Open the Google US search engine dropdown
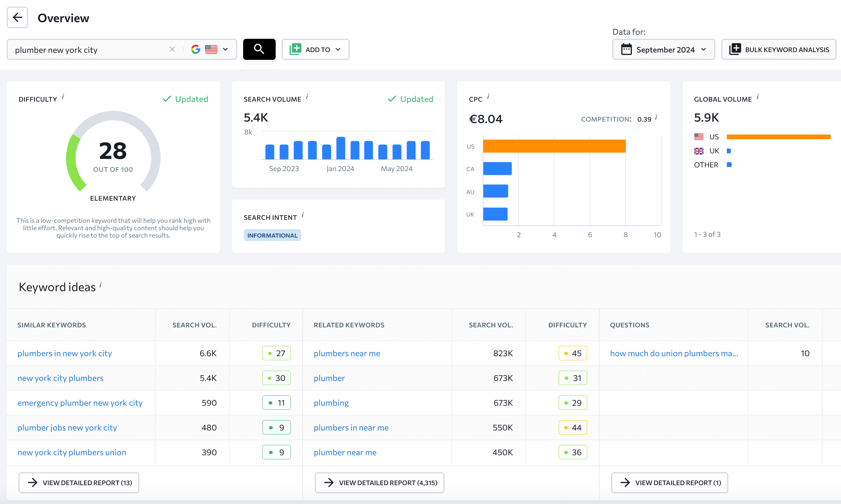 [210, 49]
